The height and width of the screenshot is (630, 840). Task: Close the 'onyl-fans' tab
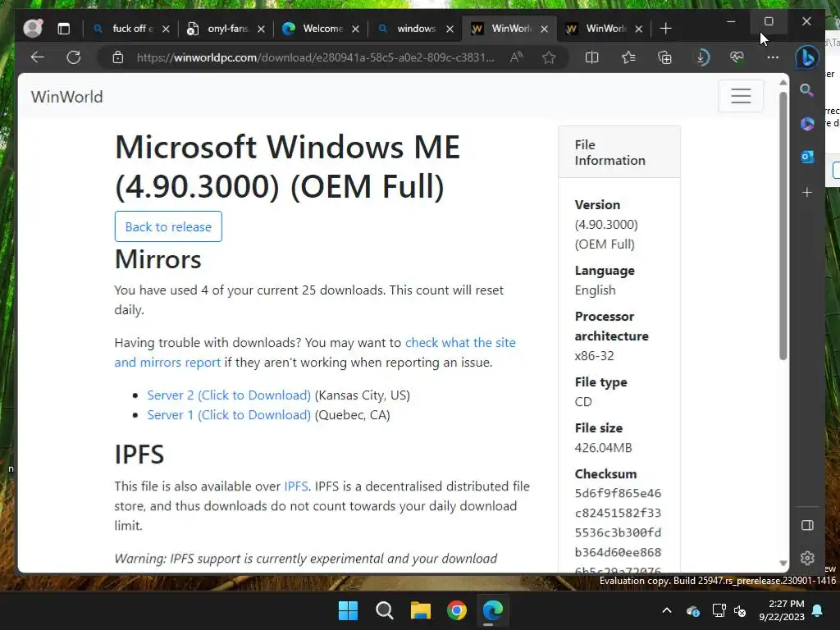pyautogui.click(x=261, y=29)
